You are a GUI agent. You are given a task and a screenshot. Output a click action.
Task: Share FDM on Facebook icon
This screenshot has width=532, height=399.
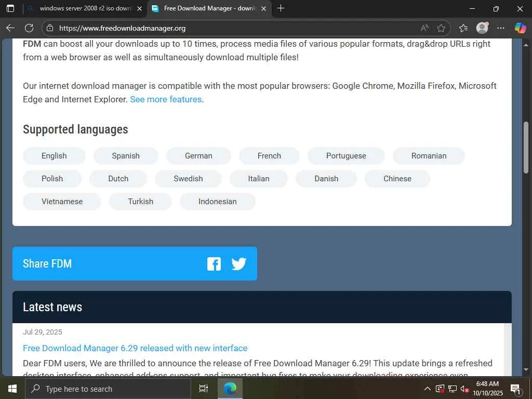coord(214,264)
